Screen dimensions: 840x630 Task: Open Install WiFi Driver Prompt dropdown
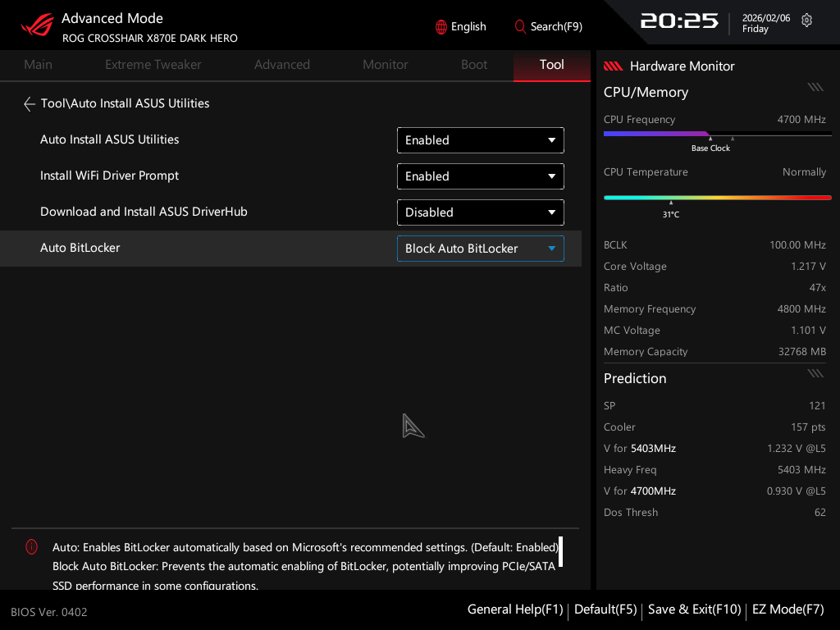(481, 176)
